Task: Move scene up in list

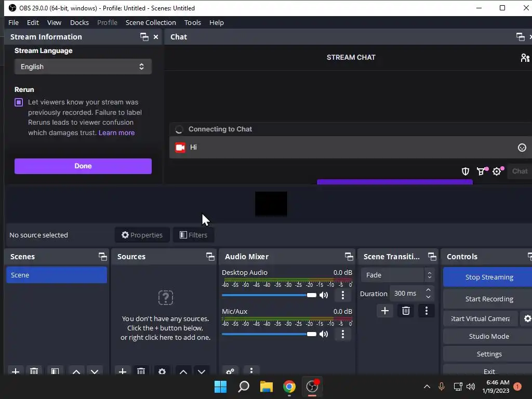Action: [x=76, y=371]
